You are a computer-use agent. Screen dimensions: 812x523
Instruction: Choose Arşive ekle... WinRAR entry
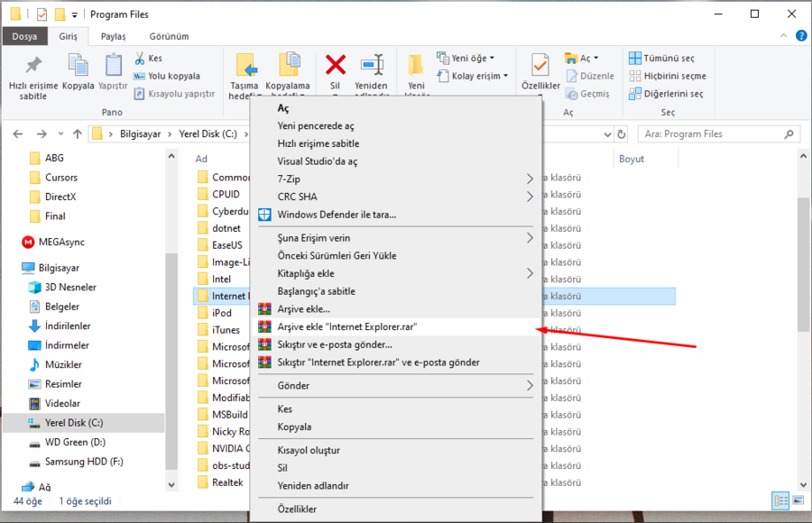point(396,309)
